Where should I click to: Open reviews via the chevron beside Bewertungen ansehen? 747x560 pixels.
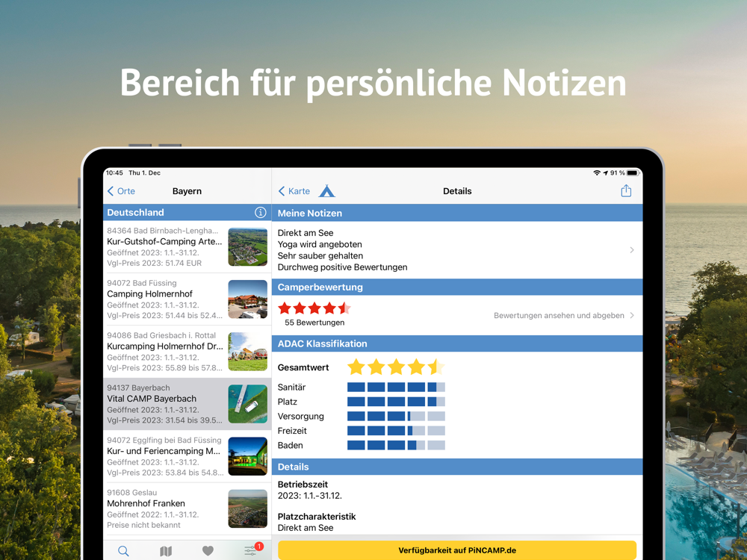(632, 315)
